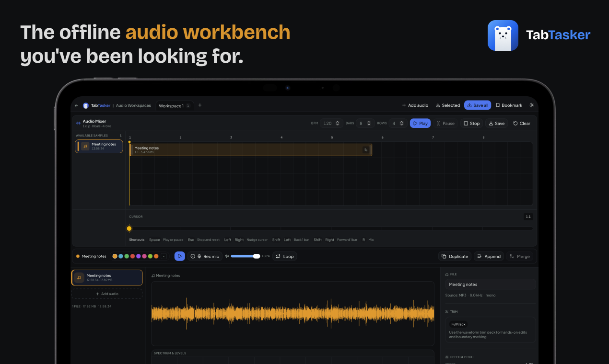Click the source info "Source: MP3"

(x=456, y=295)
